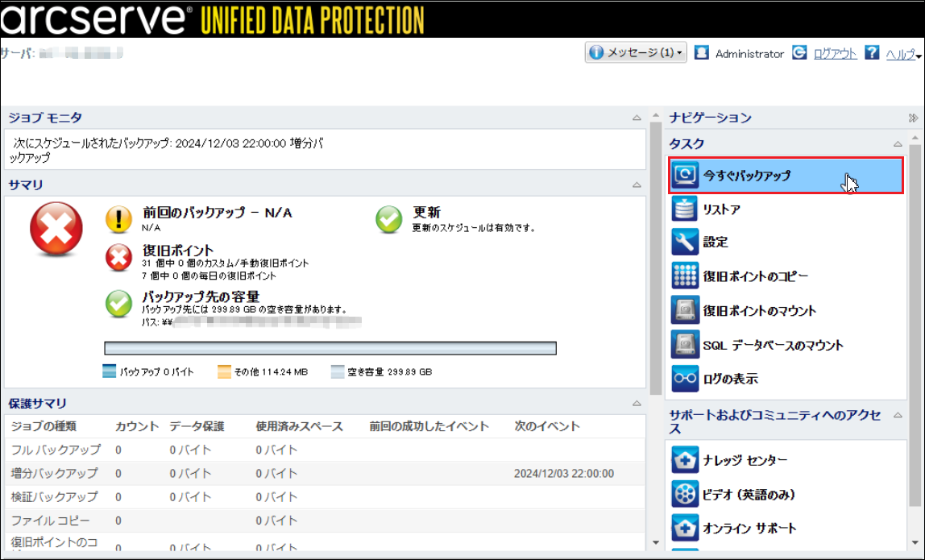Click the main panel scroll-down arrow
This screenshot has width=925, height=560.
click(x=656, y=542)
